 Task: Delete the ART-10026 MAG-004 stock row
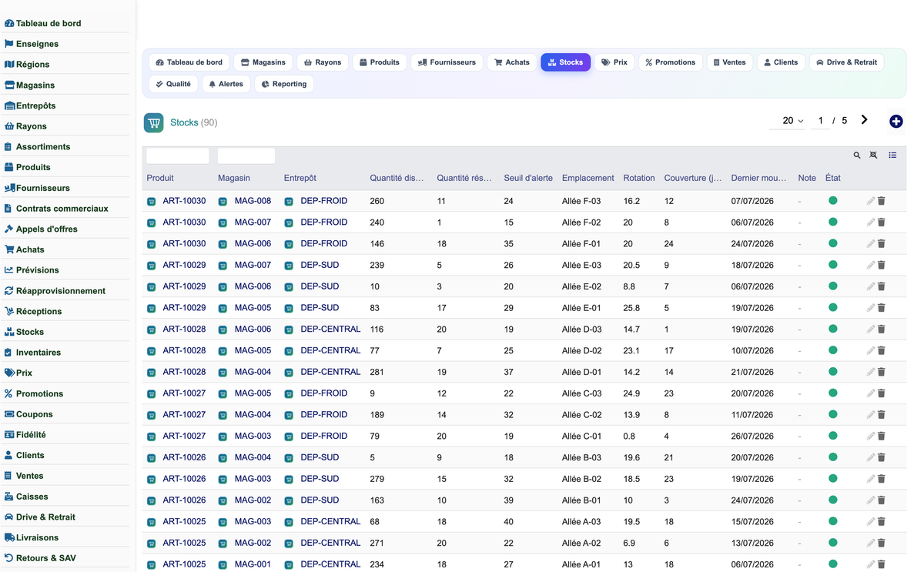click(x=882, y=457)
